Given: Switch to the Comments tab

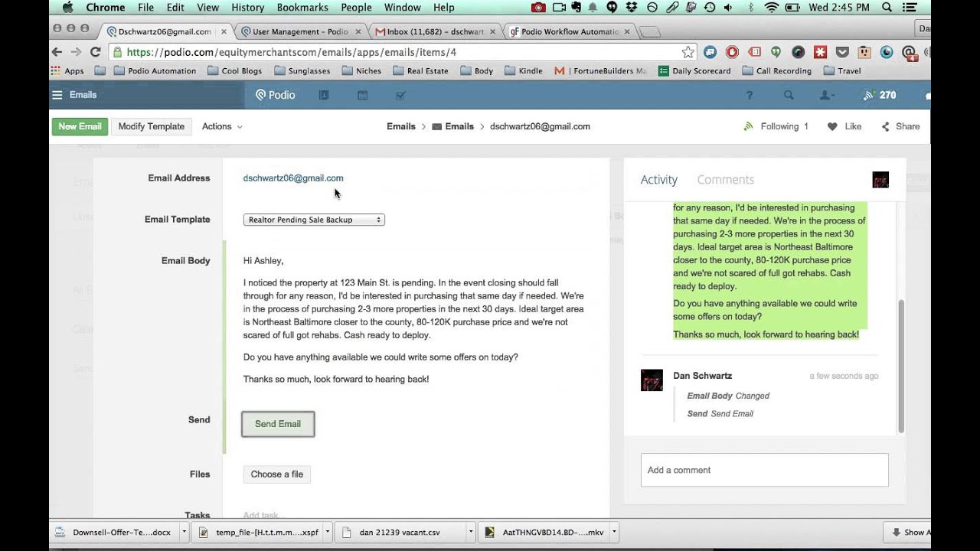Looking at the screenshot, I should coord(725,180).
